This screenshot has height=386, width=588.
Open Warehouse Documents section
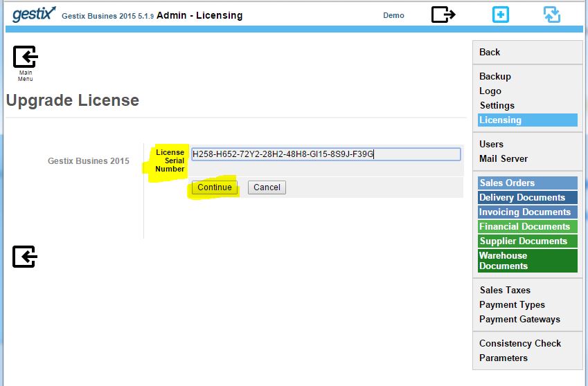[x=528, y=261]
